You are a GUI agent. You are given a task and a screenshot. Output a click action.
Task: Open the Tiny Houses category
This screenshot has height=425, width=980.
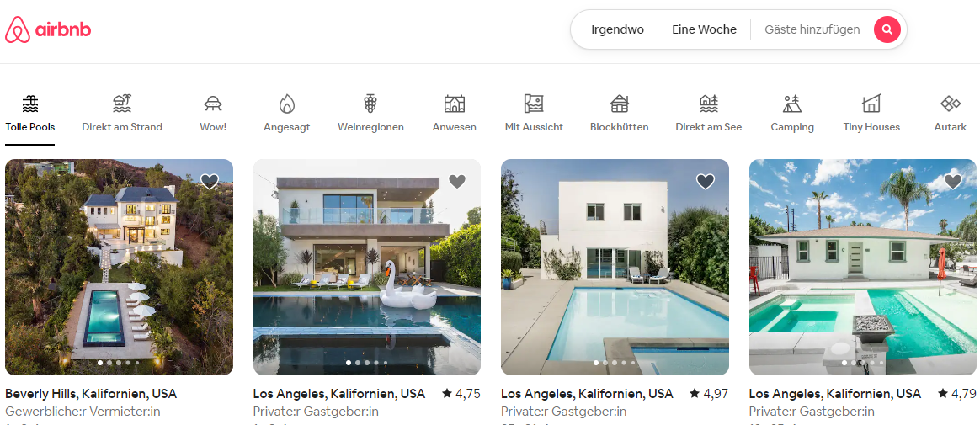(x=871, y=104)
